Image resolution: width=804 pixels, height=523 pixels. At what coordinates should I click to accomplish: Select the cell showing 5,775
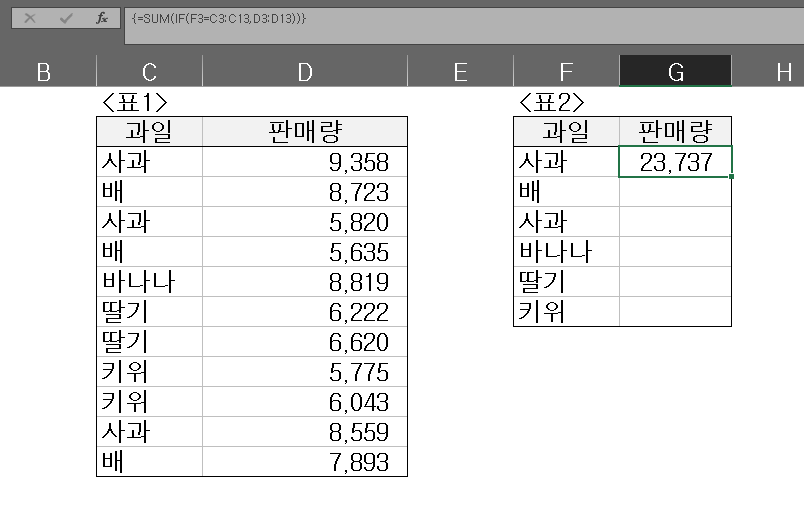305,372
